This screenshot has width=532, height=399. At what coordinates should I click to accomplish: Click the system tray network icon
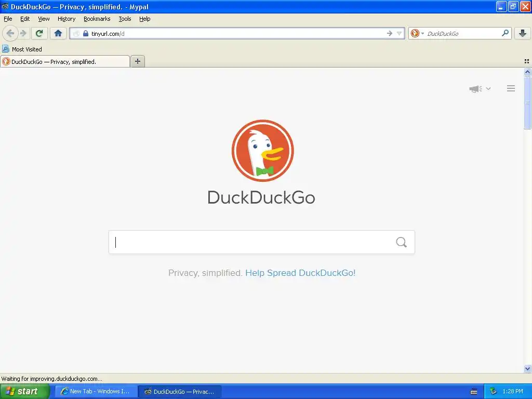493,392
